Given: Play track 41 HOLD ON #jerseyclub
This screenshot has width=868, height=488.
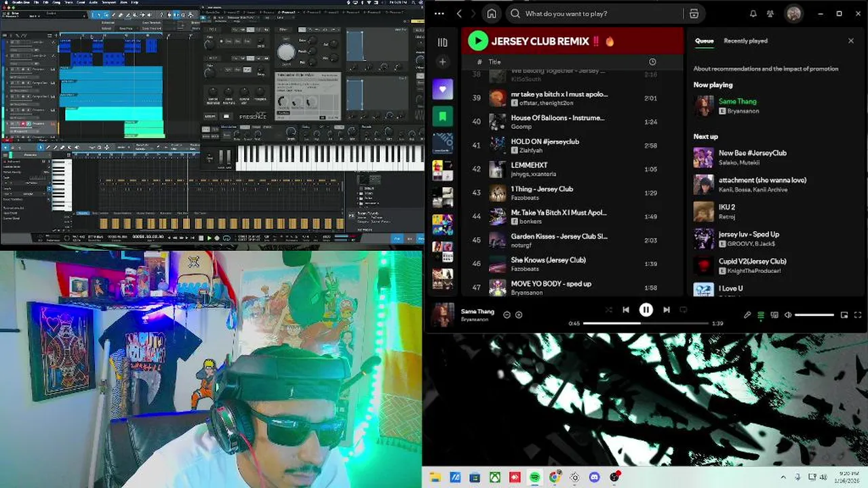Looking at the screenshot, I should (572, 145).
